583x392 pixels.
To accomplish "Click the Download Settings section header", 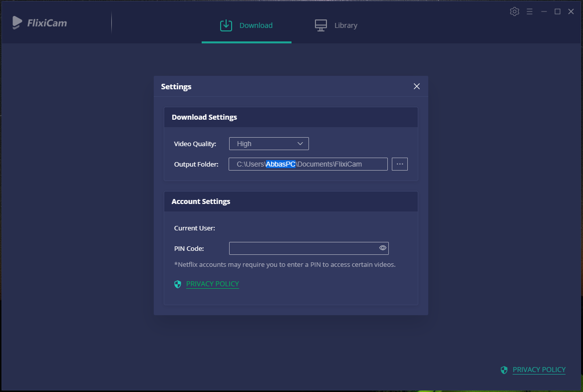I will click(291, 117).
